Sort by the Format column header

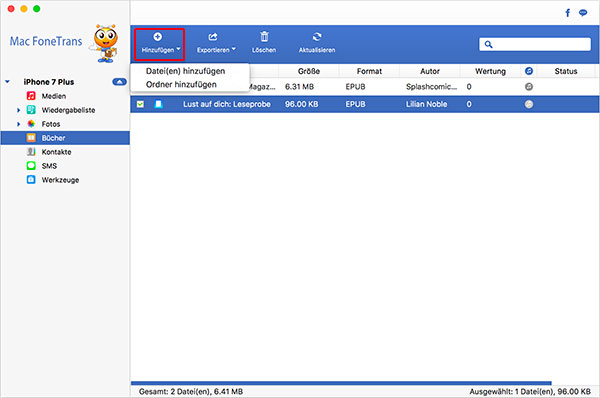[x=369, y=71]
